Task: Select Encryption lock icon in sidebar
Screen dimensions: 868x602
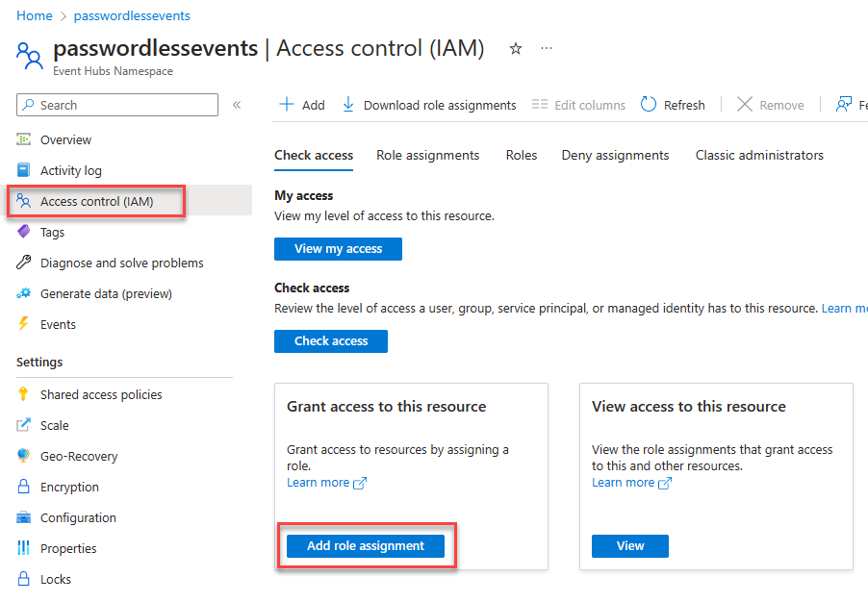Action: point(24,487)
